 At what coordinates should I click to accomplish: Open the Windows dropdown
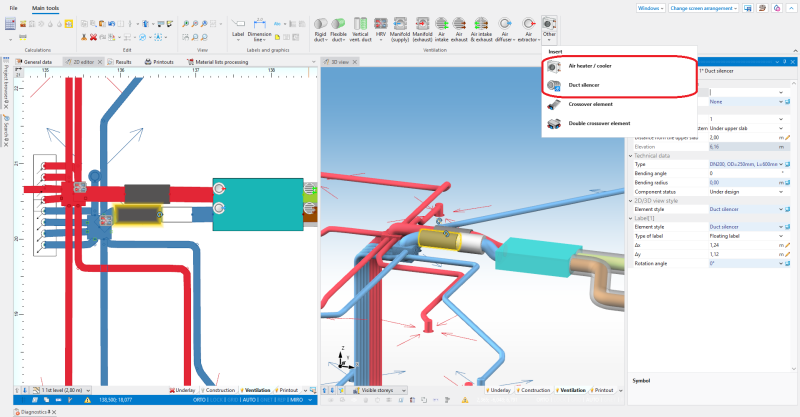pyautogui.click(x=651, y=8)
